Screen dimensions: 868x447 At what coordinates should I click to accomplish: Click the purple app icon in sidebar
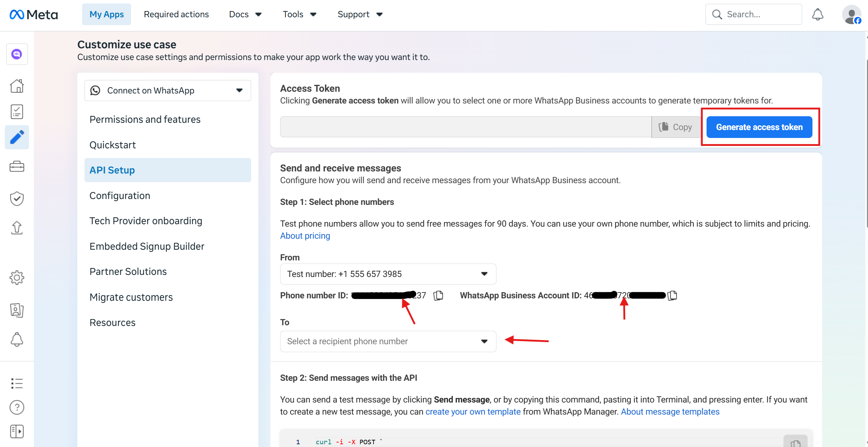click(x=17, y=54)
